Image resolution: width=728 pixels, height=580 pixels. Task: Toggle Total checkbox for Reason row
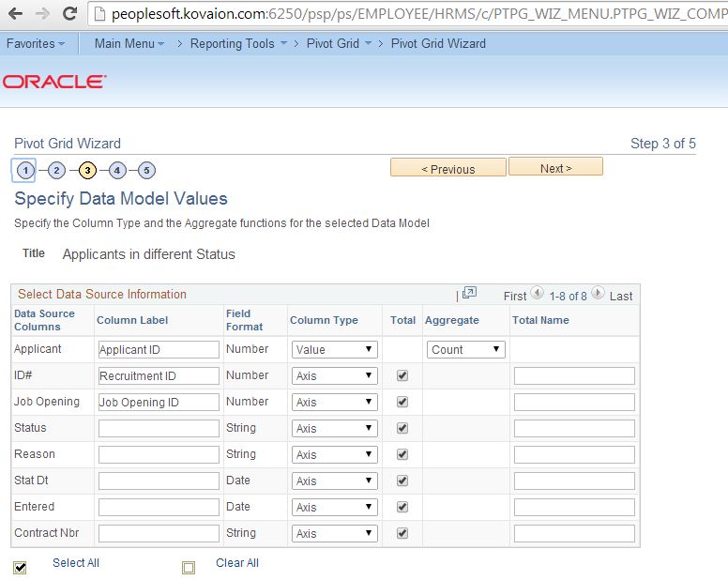pos(402,454)
